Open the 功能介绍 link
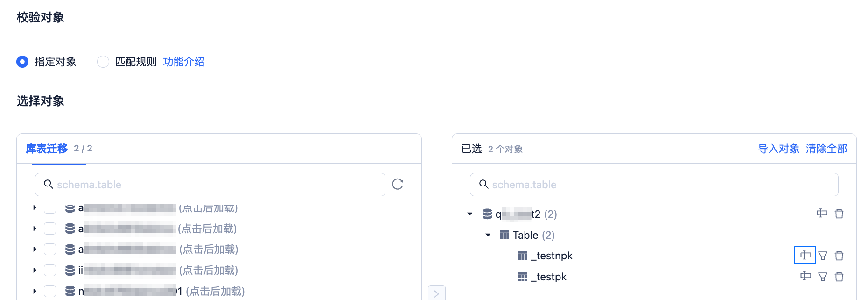The width and height of the screenshot is (868, 300). 184,62
